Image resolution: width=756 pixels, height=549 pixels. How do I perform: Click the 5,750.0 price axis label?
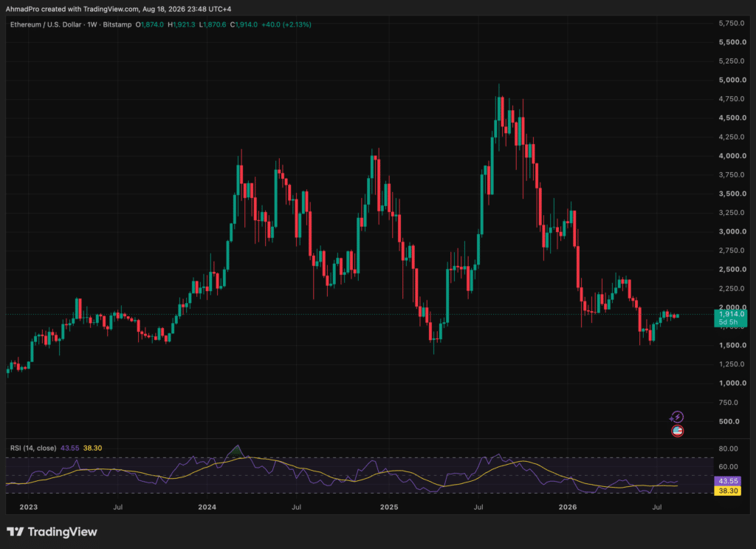[x=732, y=23]
